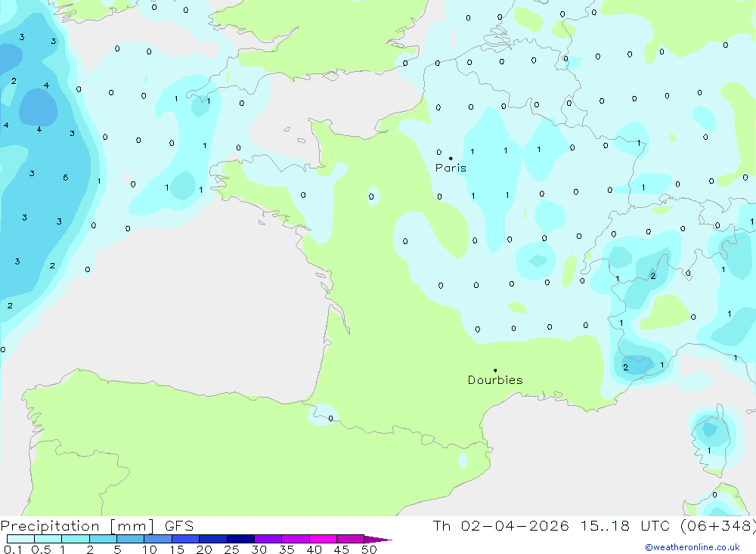Click the '15..18 UTC' time range text

pos(625,526)
